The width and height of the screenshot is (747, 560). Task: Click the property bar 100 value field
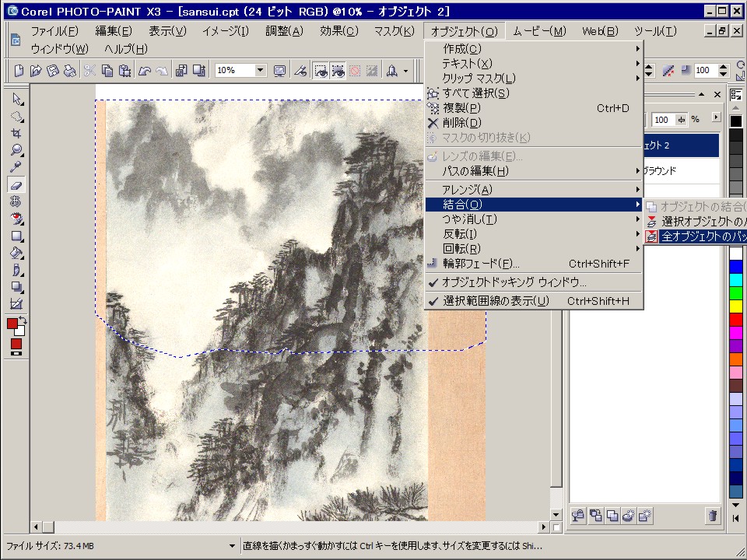(x=706, y=71)
